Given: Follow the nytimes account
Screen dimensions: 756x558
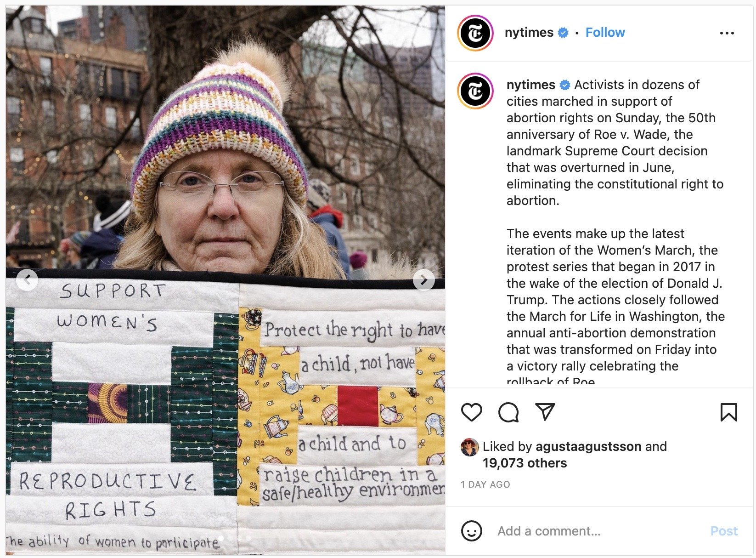Looking at the screenshot, I should (x=605, y=32).
